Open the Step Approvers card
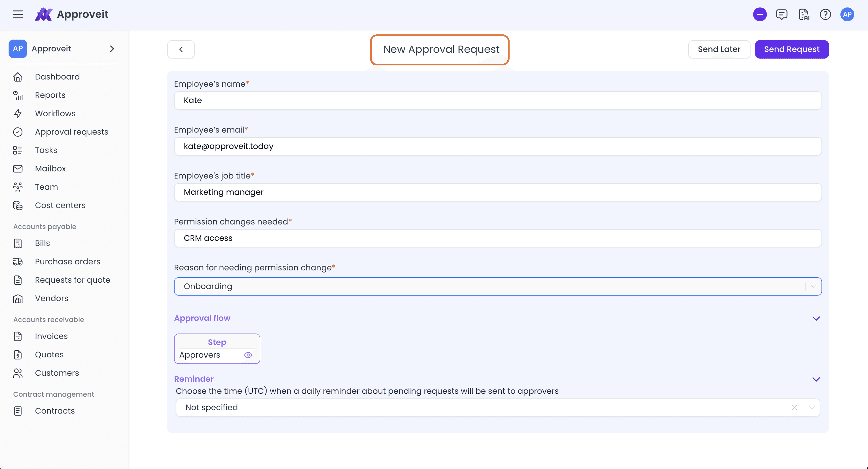This screenshot has height=469, width=868. coord(217,349)
